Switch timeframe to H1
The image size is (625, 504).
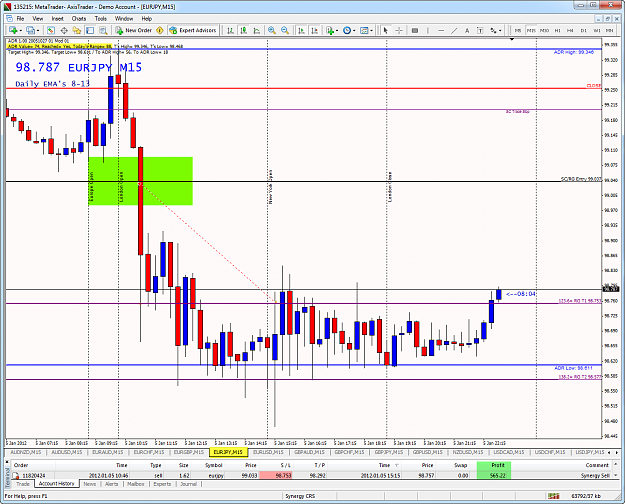click(x=557, y=30)
